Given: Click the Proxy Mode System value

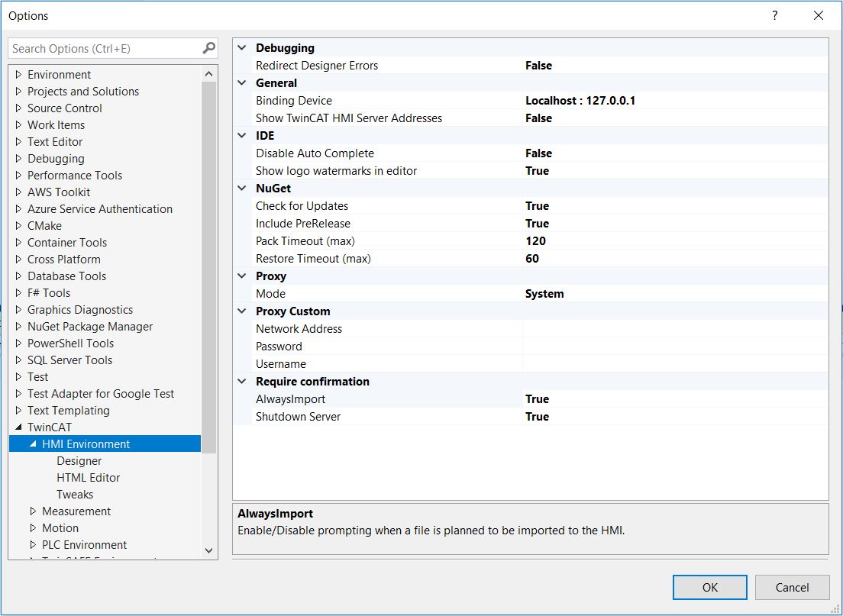Looking at the screenshot, I should 544,293.
